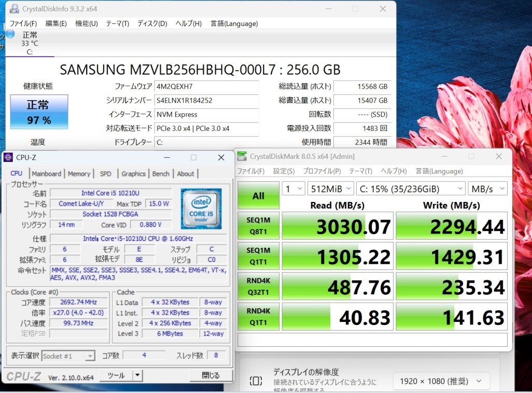Image resolution: width=532 pixels, height=393 pixels.
Task: Click the CPU-Z app icon in title bar
Action: click(x=8, y=157)
